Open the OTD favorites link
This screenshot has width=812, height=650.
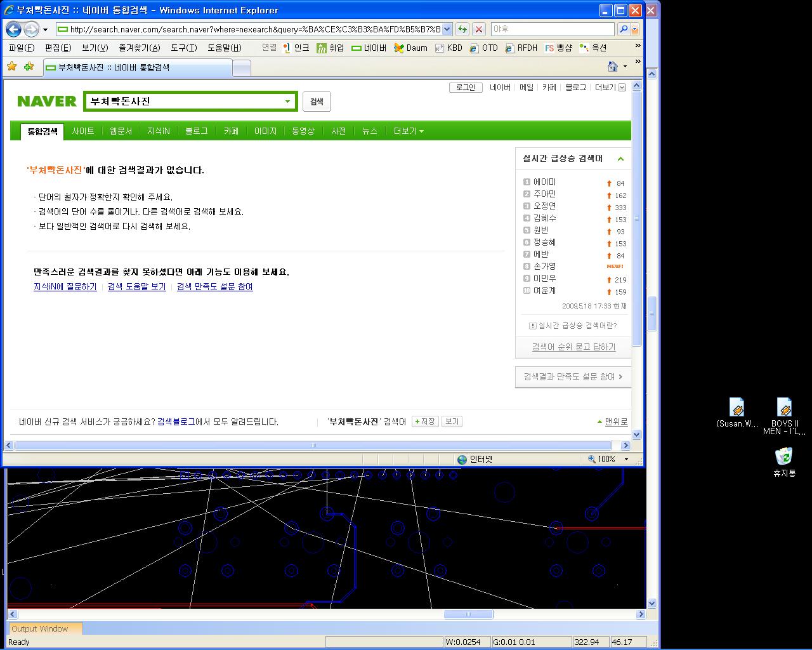pos(484,48)
